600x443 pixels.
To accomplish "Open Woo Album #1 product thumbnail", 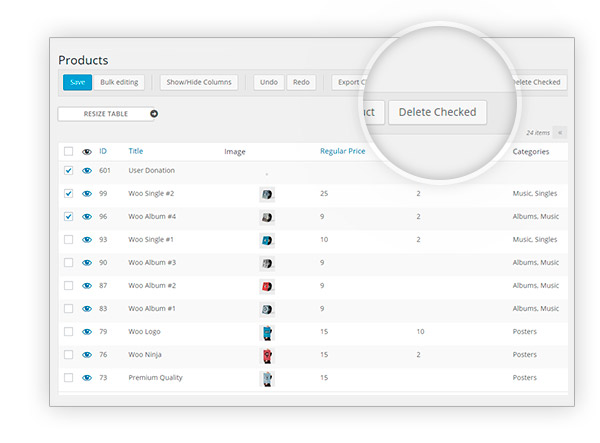I will [267, 309].
